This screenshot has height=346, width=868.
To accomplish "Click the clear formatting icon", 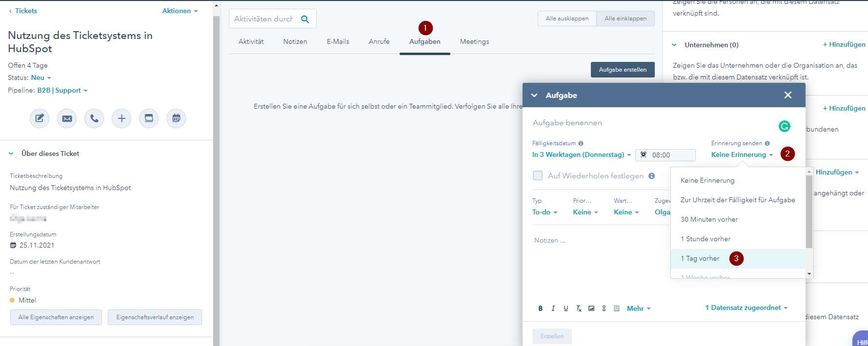I will (579, 308).
